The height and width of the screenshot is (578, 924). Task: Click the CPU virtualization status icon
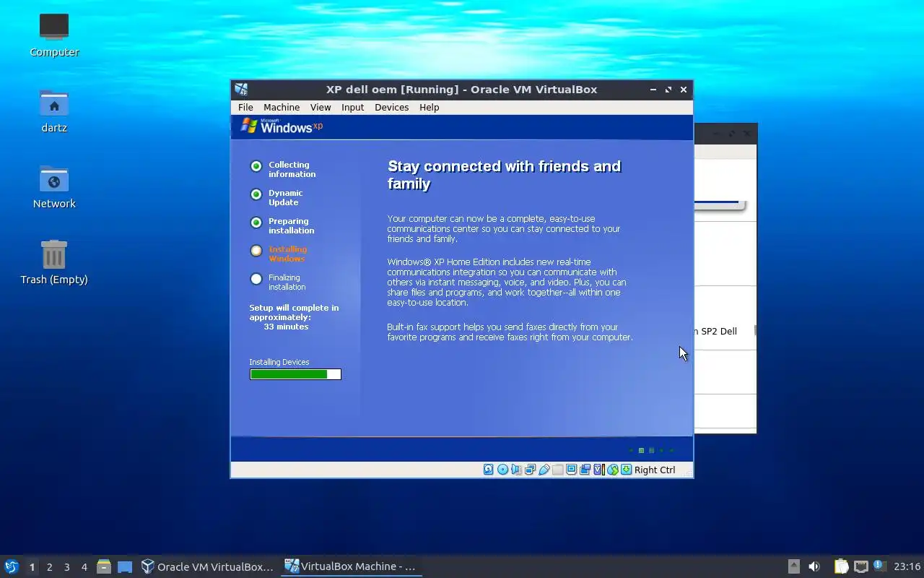pyautogui.click(x=598, y=470)
